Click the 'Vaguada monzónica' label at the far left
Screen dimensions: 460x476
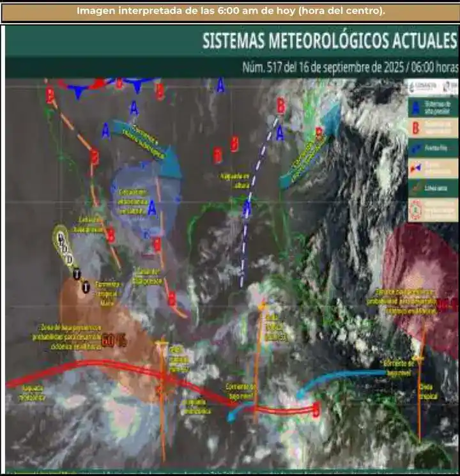33,393
